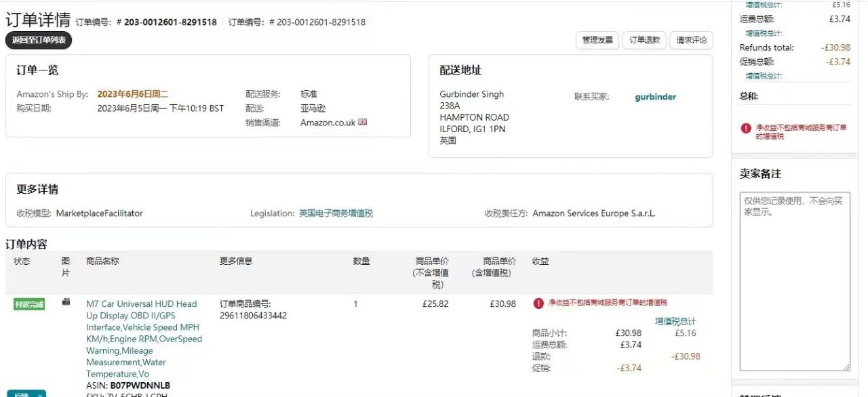Screen dimensions: 868x397
Task: Expand 增值税总计 below 运费总额 in sidebar
Action: click(764, 33)
